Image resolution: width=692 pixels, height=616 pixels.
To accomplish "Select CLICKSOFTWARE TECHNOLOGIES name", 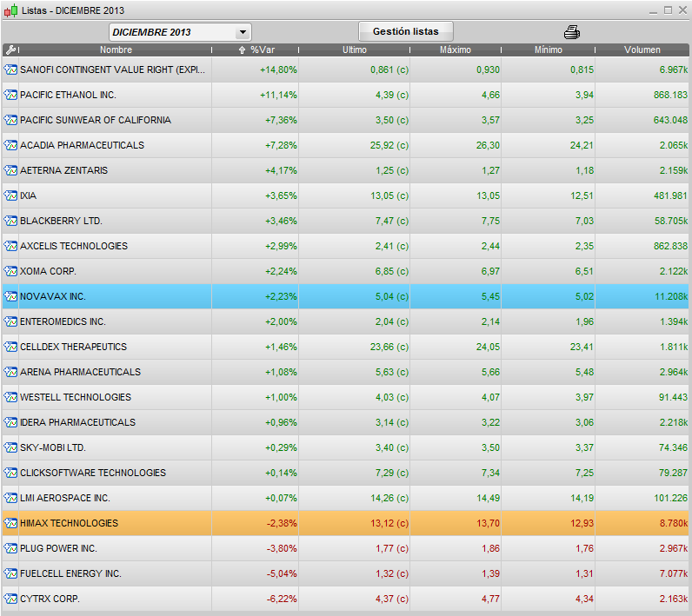I will coord(93,473).
